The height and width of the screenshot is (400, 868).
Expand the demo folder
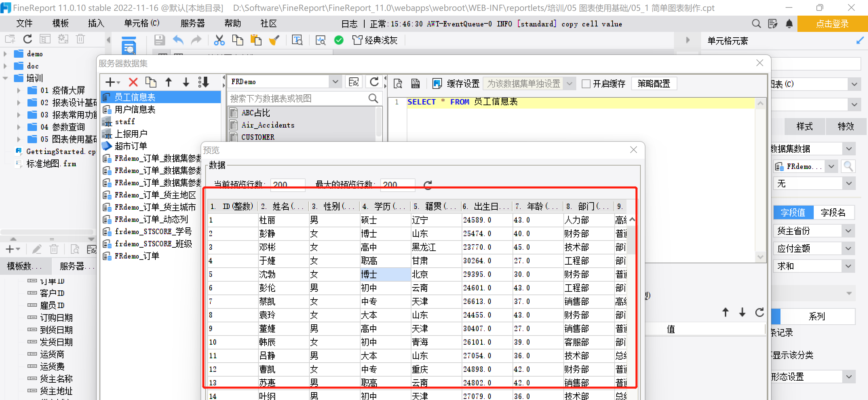coord(5,54)
